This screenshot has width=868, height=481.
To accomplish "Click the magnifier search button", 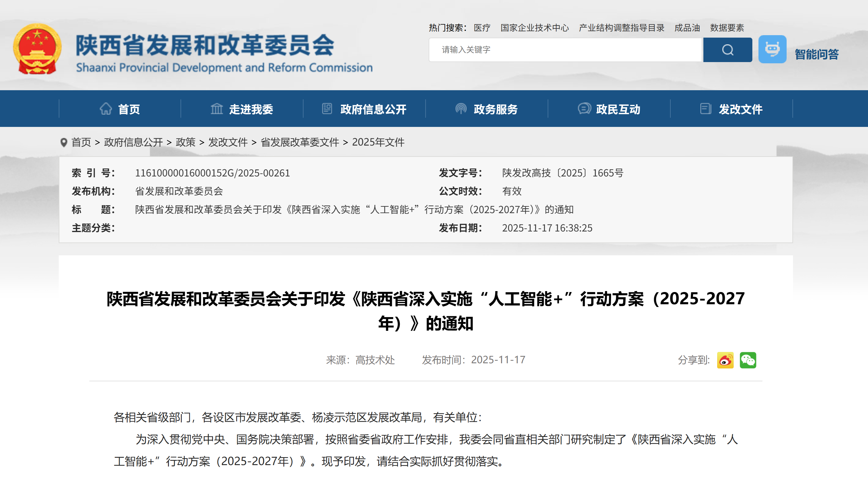I will pos(727,50).
